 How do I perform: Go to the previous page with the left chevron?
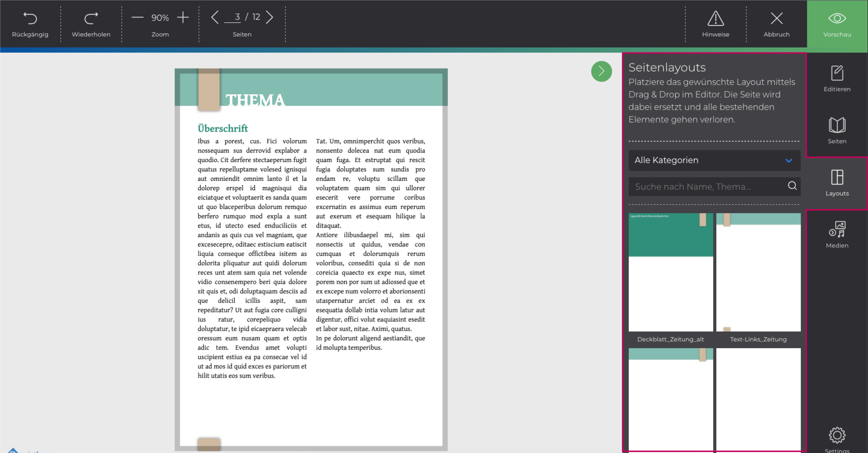(215, 17)
